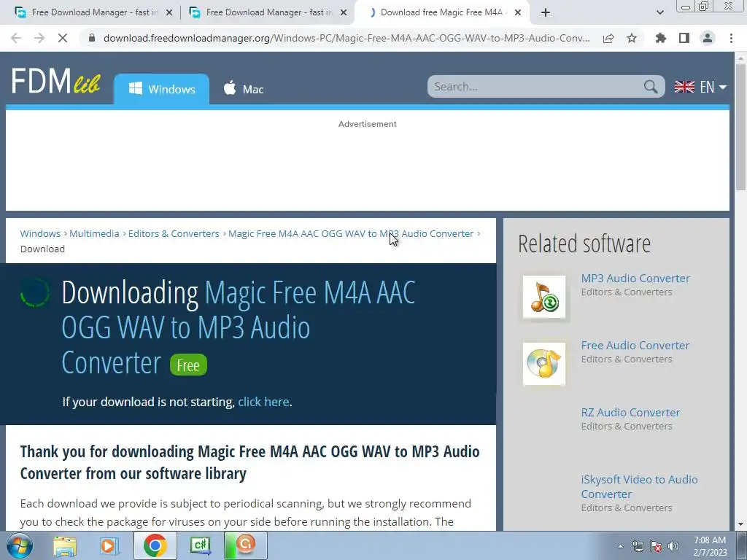Click the Magic Free M4A AAC title link
Image resolution: width=747 pixels, height=560 pixels.
coord(239,327)
